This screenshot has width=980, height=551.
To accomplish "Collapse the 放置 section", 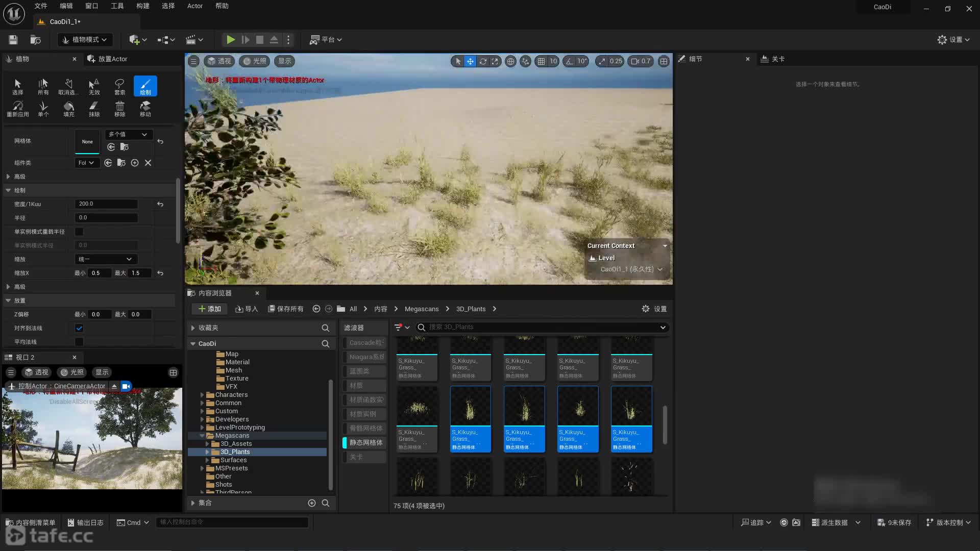I will (x=8, y=300).
